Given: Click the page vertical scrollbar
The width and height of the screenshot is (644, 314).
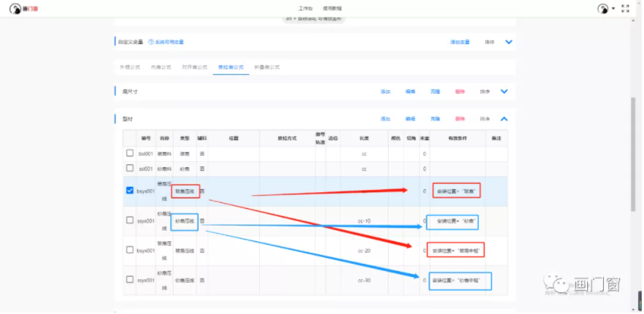Looking at the screenshot, I should [633, 151].
